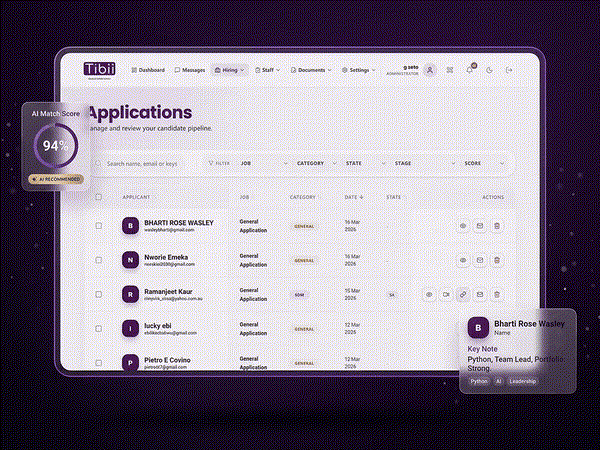Open the user profile avatar icon
Screen dimensions: 600x450
(x=430, y=70)
